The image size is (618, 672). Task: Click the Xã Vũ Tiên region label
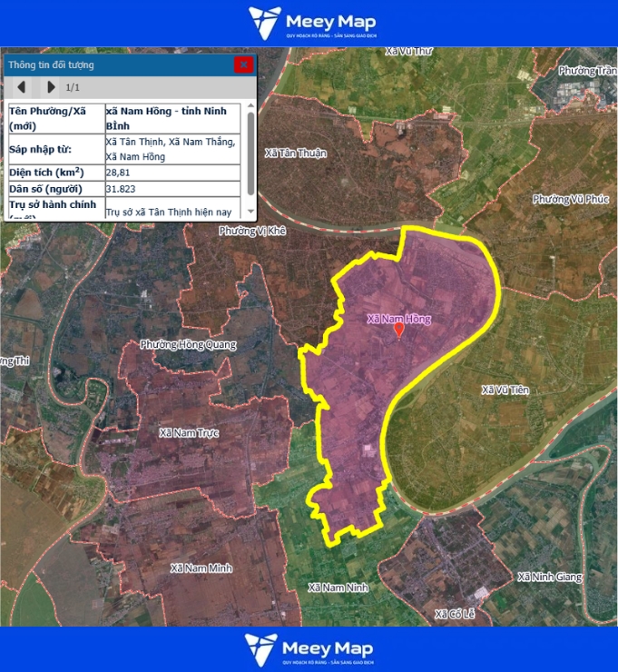pos(505,390)
